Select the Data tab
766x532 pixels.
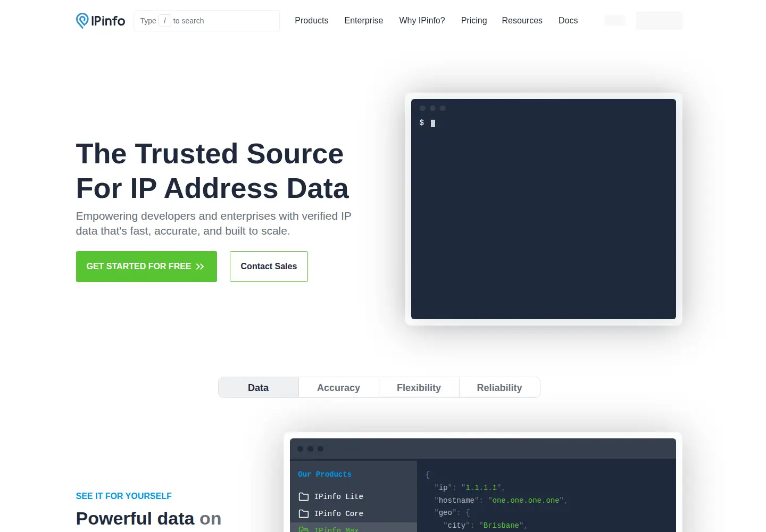(259, 388)
